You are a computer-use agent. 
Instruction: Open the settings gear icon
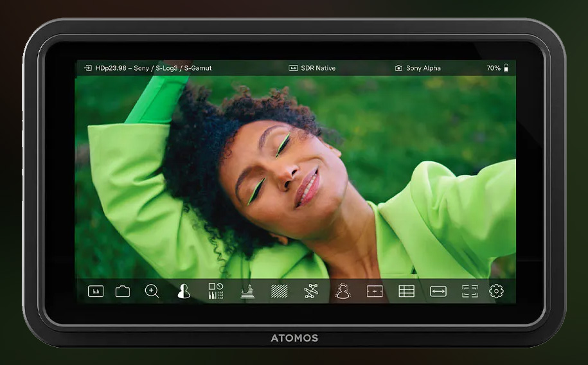pyautogui.click(x=496, y=291)
